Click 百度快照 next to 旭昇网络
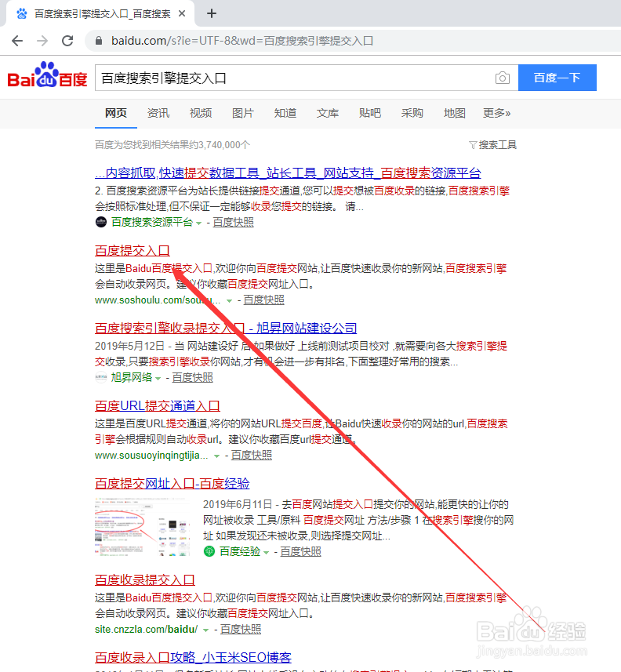 coord(192,377)
